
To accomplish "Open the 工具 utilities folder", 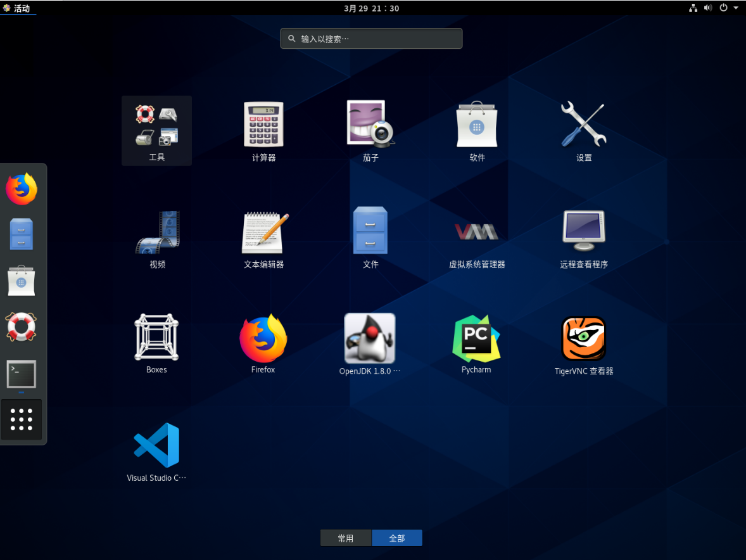I will pos(156,131).
